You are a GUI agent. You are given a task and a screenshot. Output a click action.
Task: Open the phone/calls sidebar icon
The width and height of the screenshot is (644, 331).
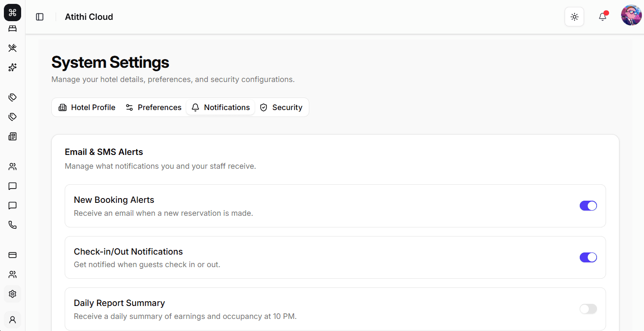tap(12, 225)
